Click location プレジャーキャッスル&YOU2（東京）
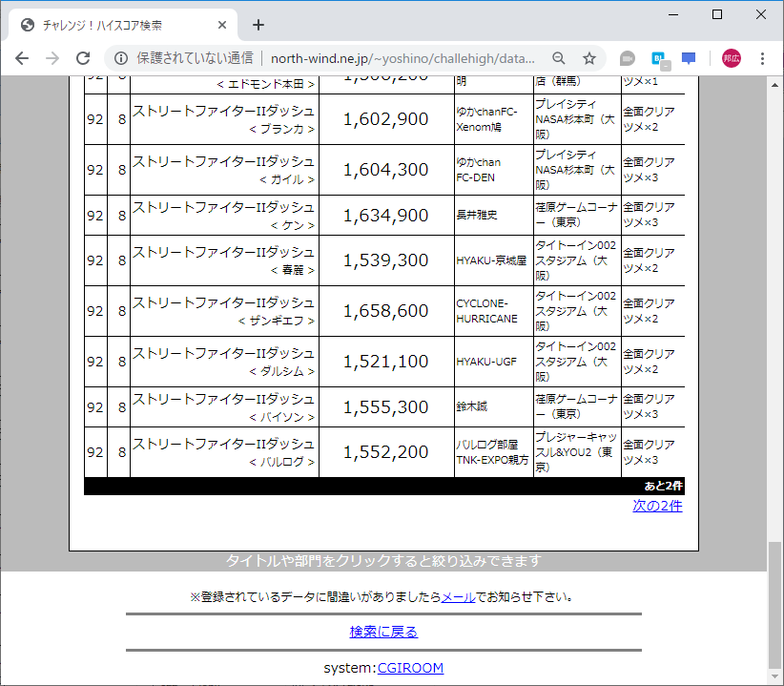 [x=576, y=452]
